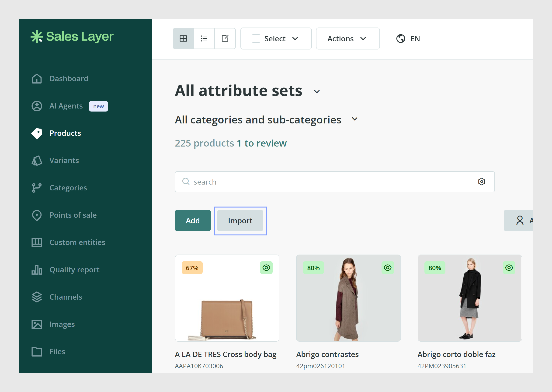Click the 1 to review link
Screen dimensions: 552x392
point(262,143)
